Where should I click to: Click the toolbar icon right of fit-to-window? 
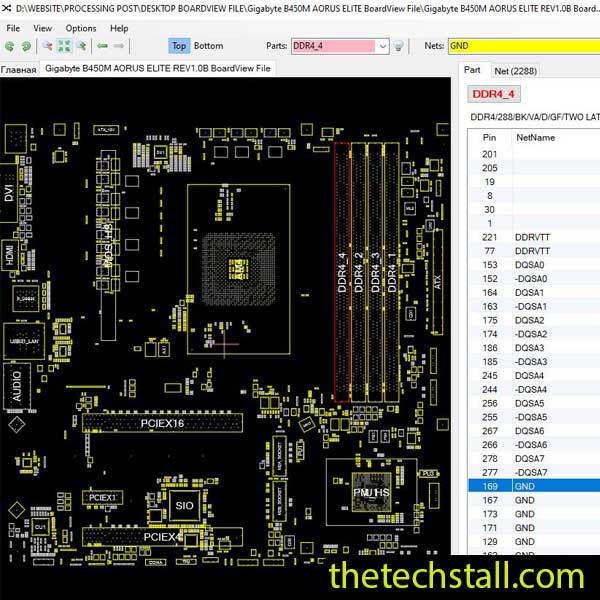(x=81, y=46)
